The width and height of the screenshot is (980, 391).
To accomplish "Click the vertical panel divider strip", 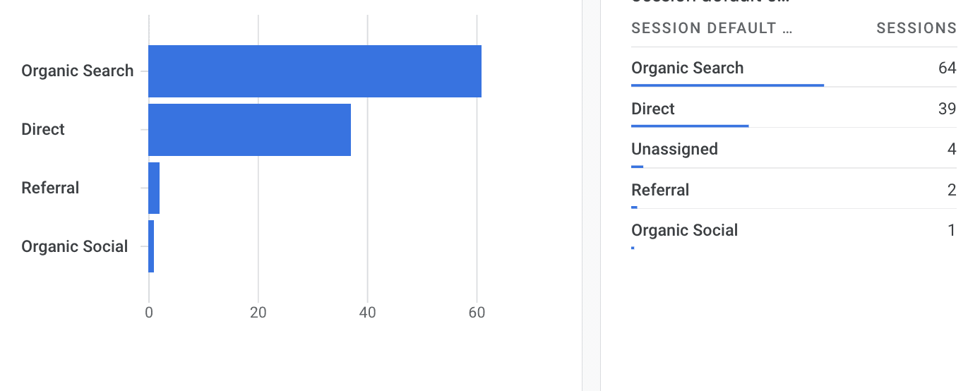I will 591,195.
